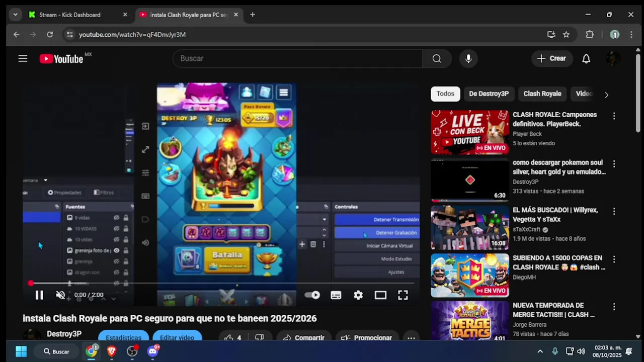This screenshot has width=644, height=362.
Task: Open the account avatar menu
Action: click(x=613, y=59)
